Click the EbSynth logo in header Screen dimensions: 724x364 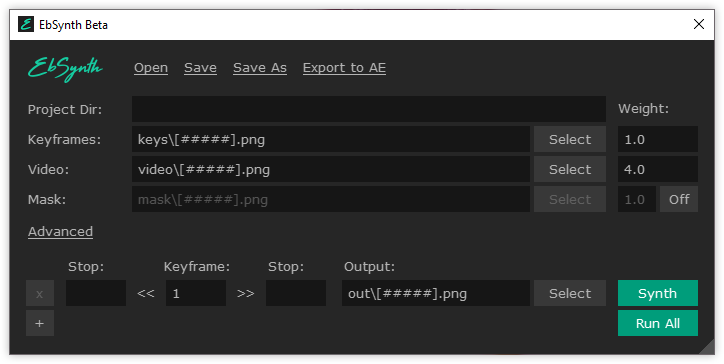(65, 69)
